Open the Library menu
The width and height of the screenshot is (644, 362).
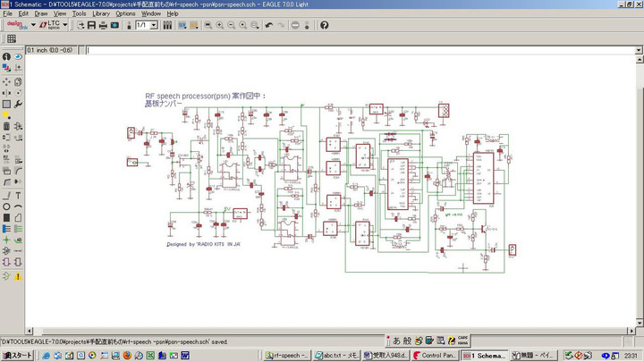point(101,13)
